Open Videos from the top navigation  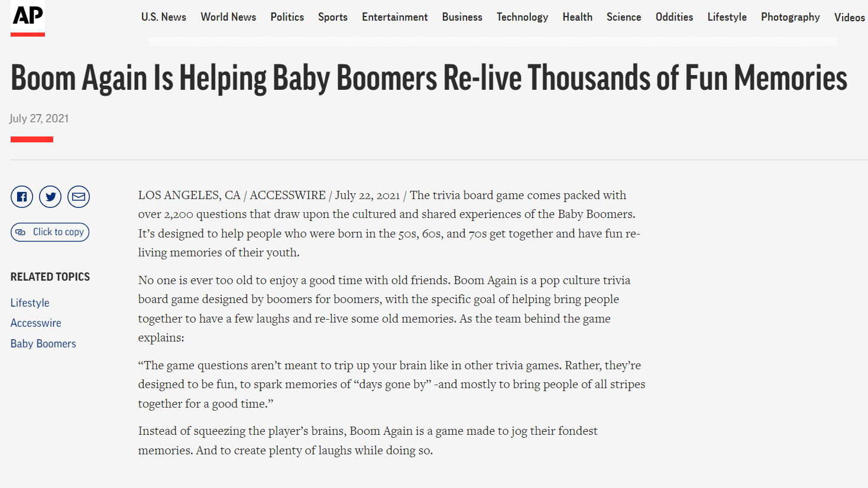point(850,17)
